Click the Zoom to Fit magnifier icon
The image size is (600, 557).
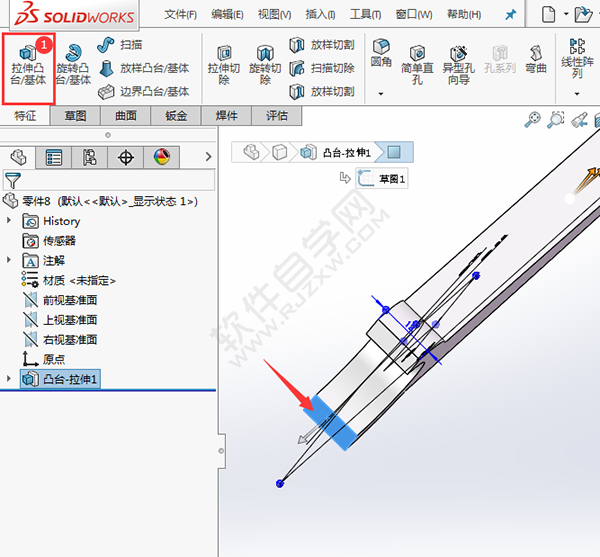coord(533,119)
